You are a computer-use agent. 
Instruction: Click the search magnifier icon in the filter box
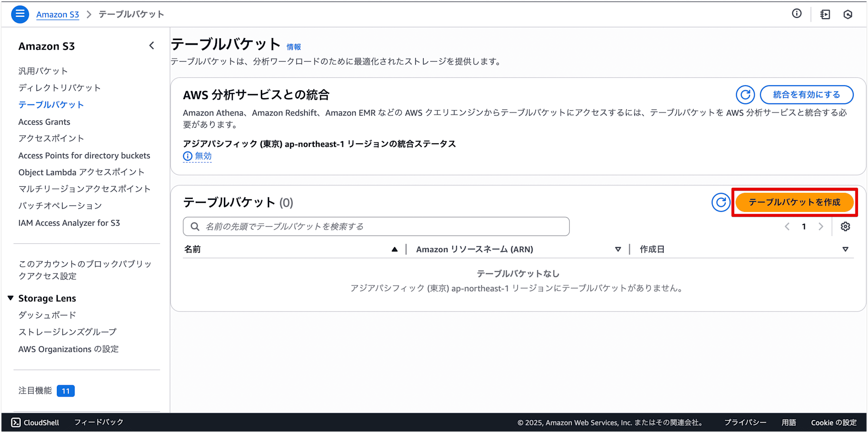point(195,226)
